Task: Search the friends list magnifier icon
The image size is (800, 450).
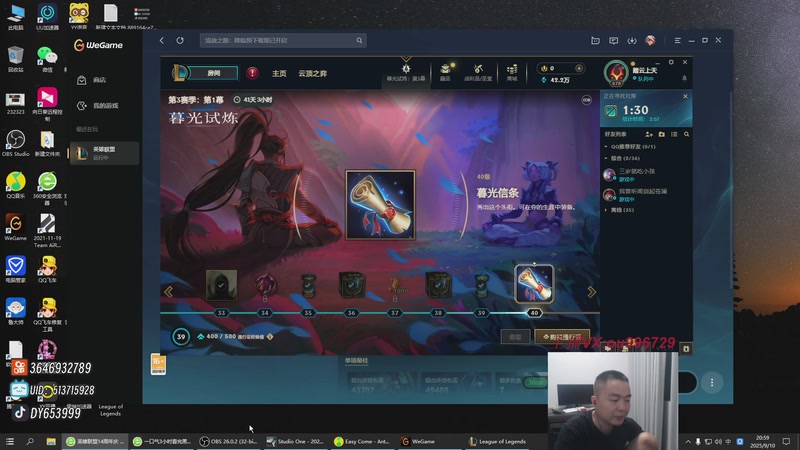Action: click(686, 134)
